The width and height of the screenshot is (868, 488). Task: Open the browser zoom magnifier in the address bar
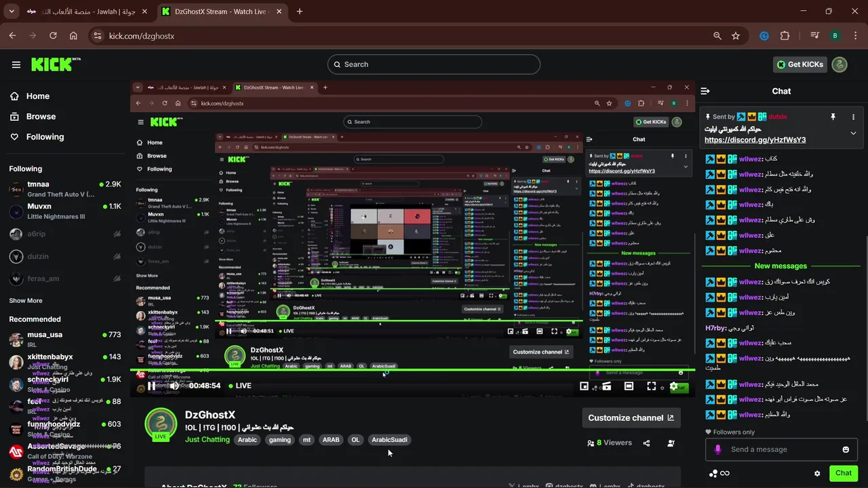[x=717, y=36]
